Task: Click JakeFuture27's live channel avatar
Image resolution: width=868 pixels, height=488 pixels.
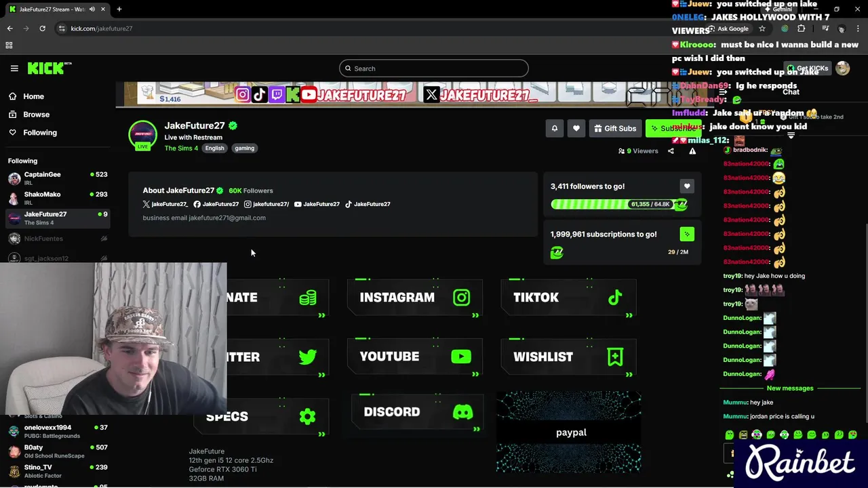Action: pos(142,135)
